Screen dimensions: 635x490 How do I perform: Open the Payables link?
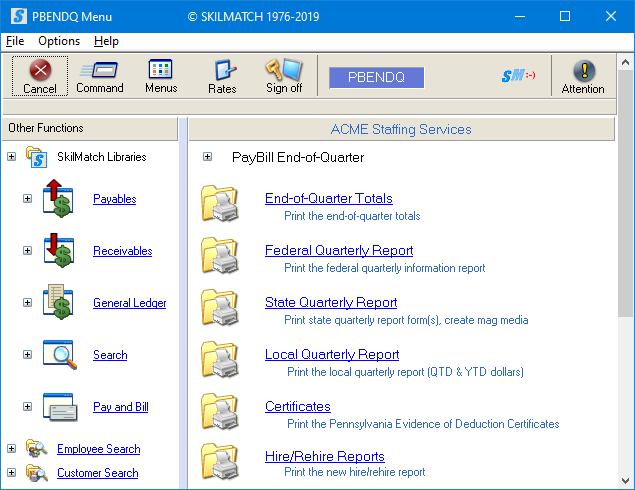(115, 199)
